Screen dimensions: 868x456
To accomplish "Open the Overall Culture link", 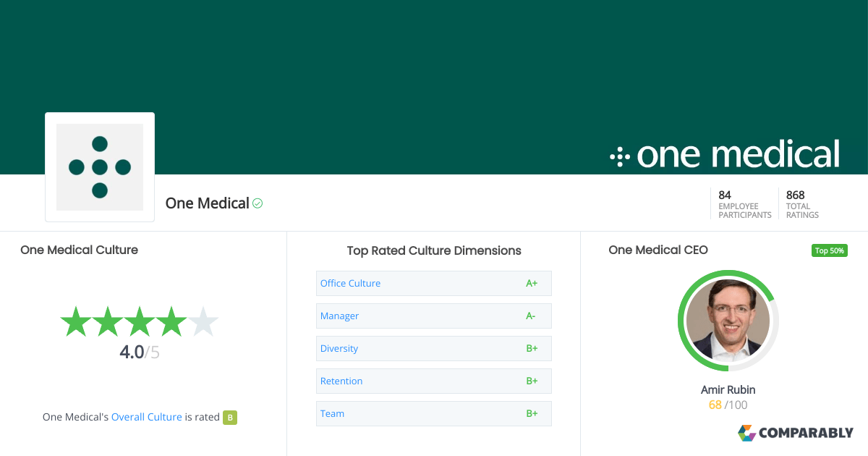I will (147, 417).
